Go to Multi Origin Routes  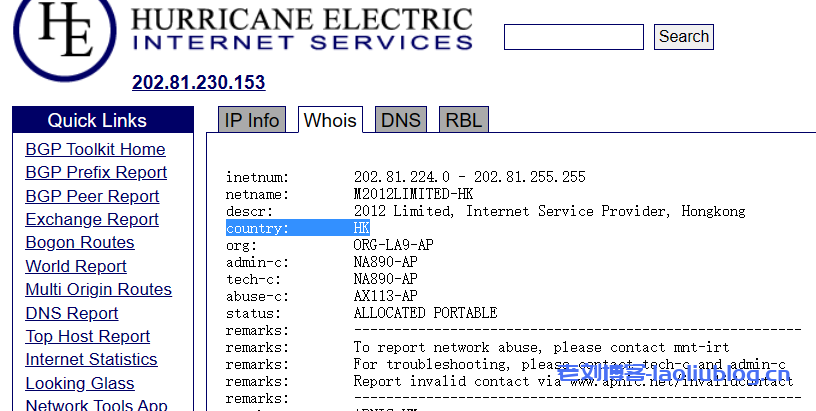tap(98, 290)
